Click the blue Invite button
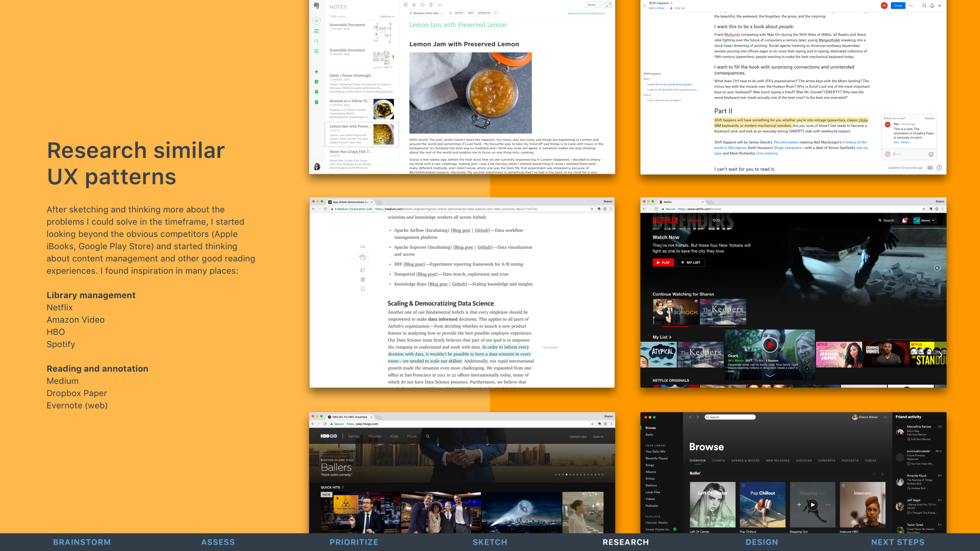The image size is (980, 551). [x=898, y=5]
